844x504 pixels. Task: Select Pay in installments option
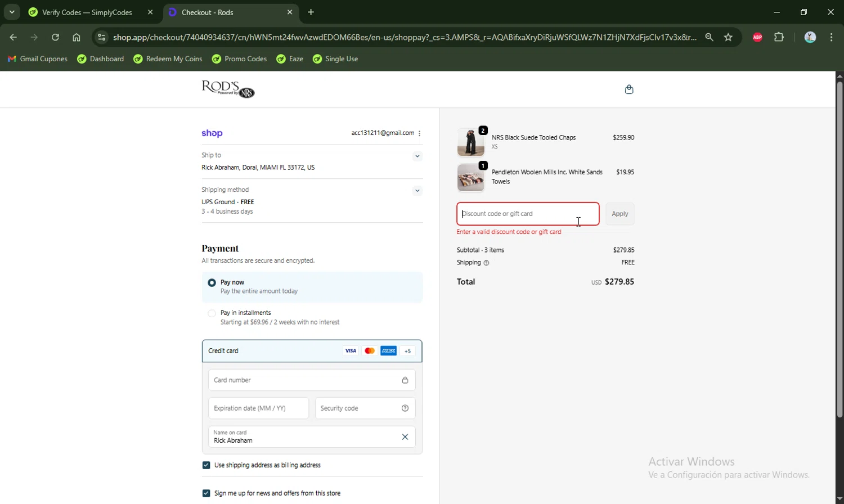point(212,314)
